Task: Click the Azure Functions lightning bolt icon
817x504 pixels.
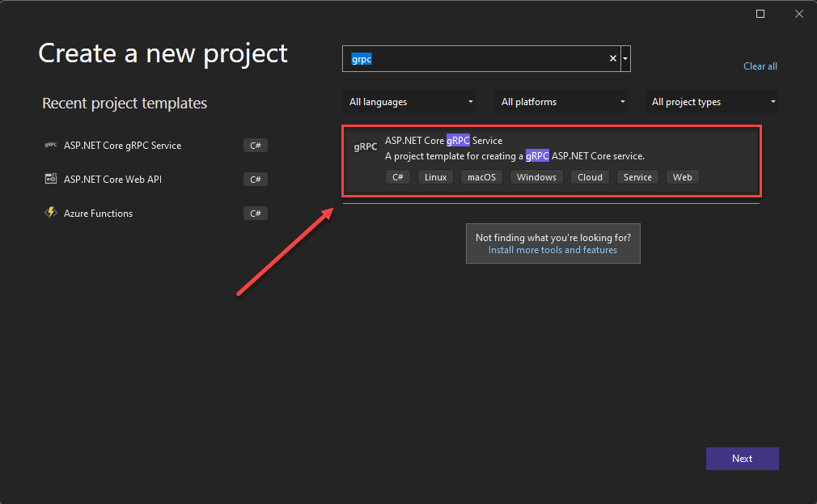Action: point(50,213)
